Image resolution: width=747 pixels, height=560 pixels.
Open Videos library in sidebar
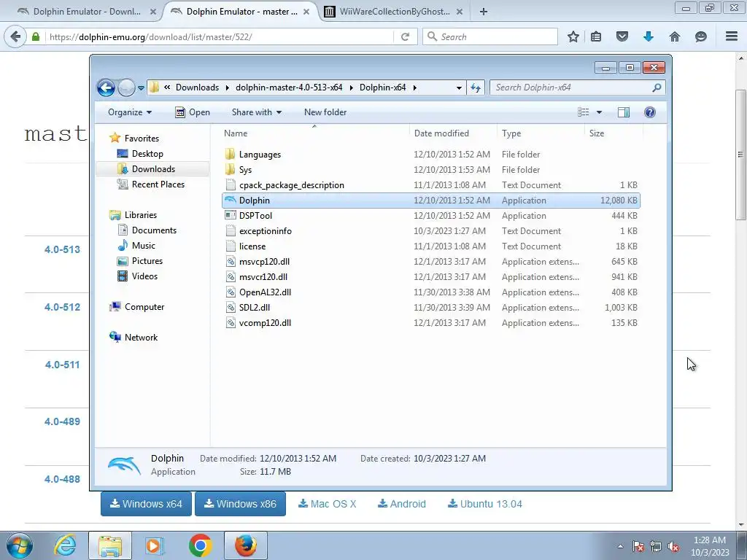[x=144, y=276]
